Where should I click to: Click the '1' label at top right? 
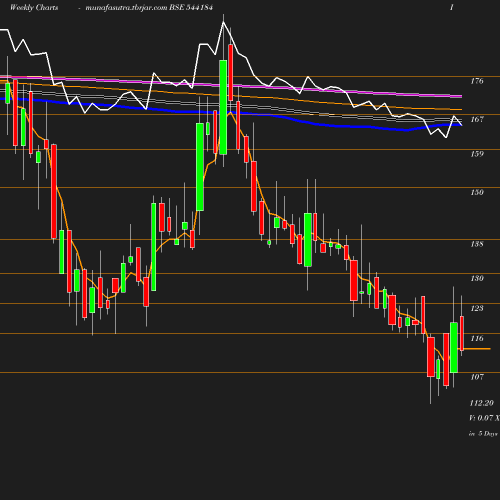[452, 7]
